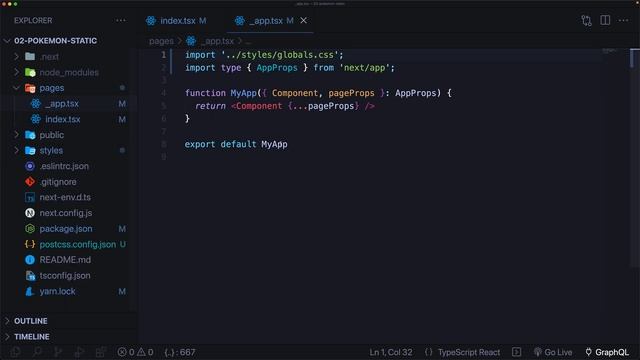Expand the styles folder
Image resolution: width=640 pixels, height=360 pixels.
pyautogui.click(x=17, y=150)
